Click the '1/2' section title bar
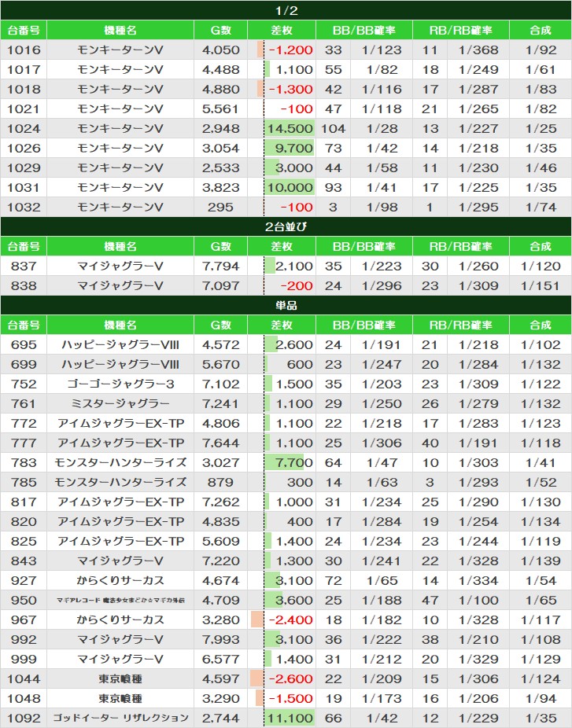572x728 pixels. (286, 10)
